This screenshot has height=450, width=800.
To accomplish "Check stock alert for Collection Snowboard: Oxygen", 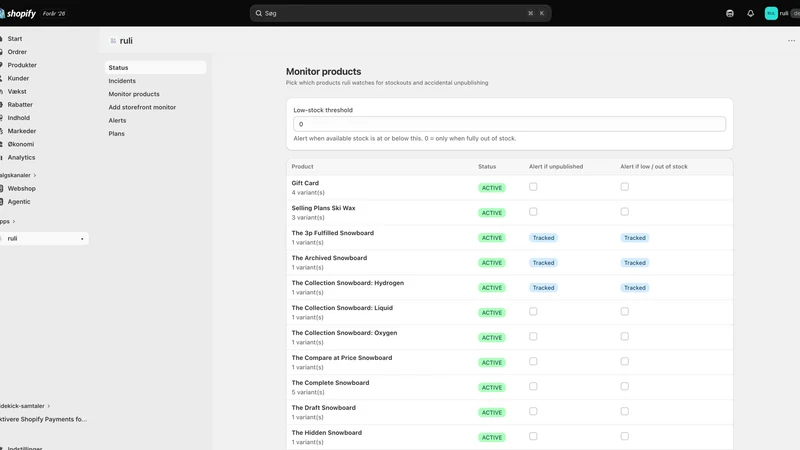I will tap(624, 336).
